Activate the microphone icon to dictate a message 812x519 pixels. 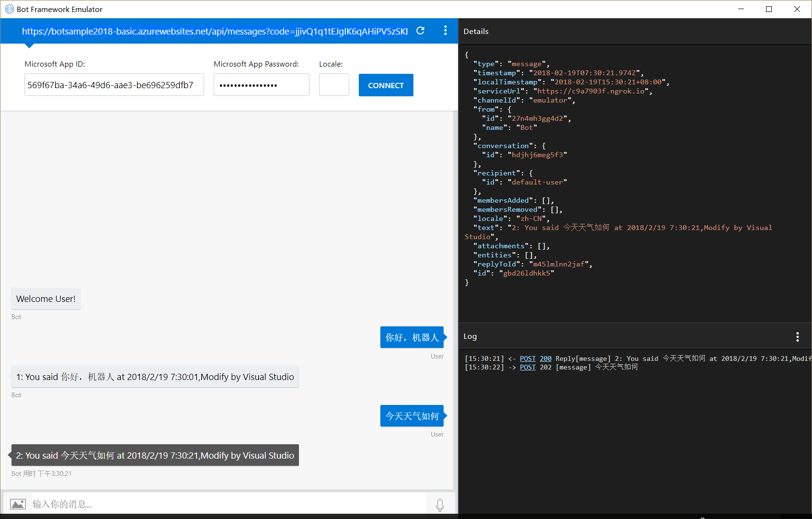pyautogui.click(x=440, y=504)
